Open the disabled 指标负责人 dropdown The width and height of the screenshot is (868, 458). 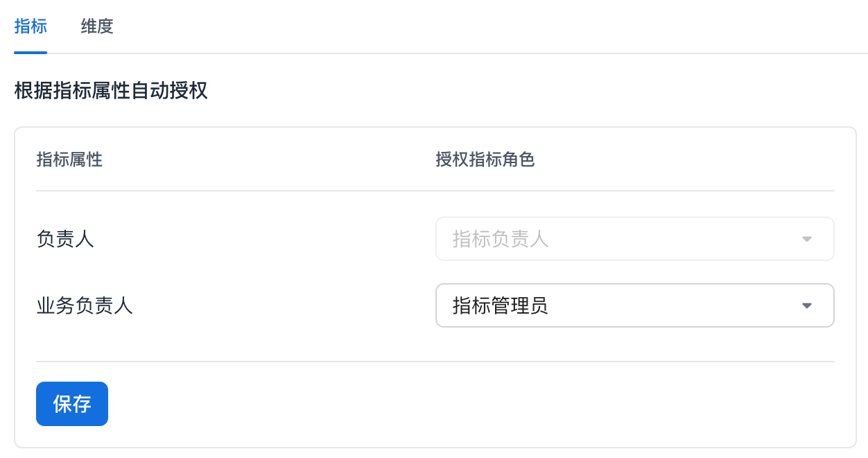[634, 239]
